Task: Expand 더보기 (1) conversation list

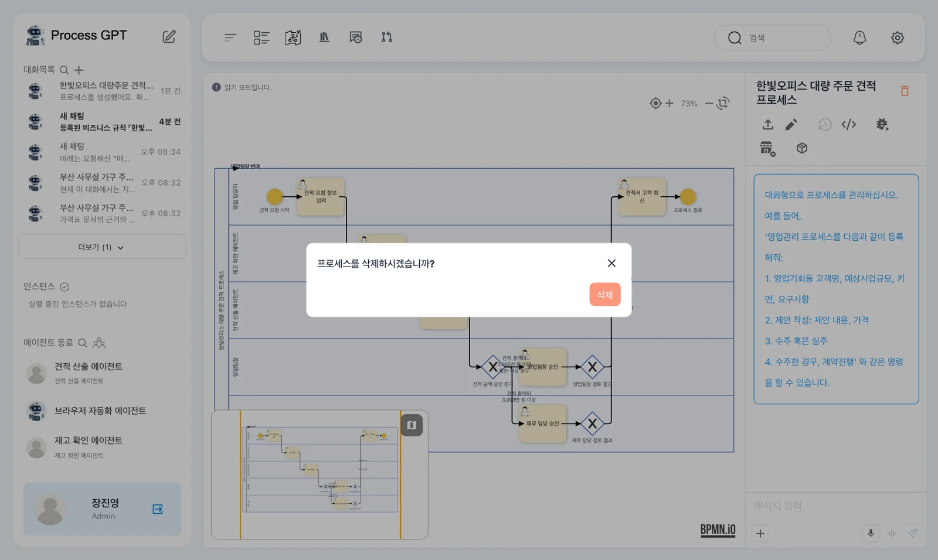Action: [x=102, y=247]
